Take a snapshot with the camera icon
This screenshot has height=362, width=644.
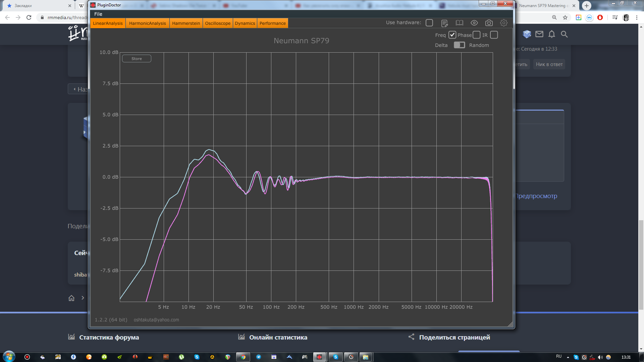(489, 23)
